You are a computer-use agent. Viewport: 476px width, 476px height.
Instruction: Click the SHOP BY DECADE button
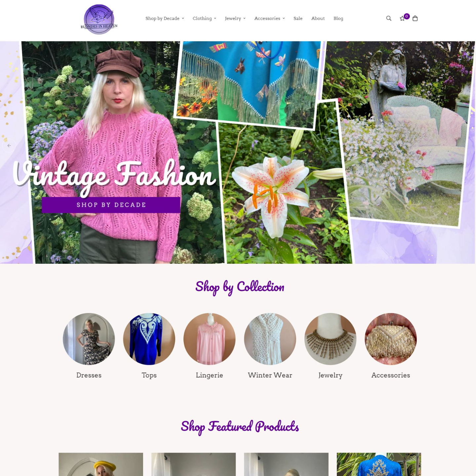tap(111, 205)
